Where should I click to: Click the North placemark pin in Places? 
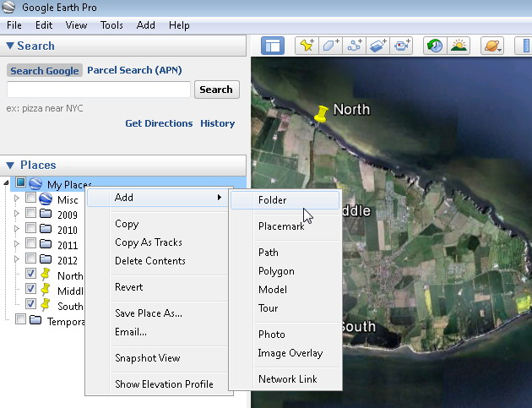coord(45,275)
